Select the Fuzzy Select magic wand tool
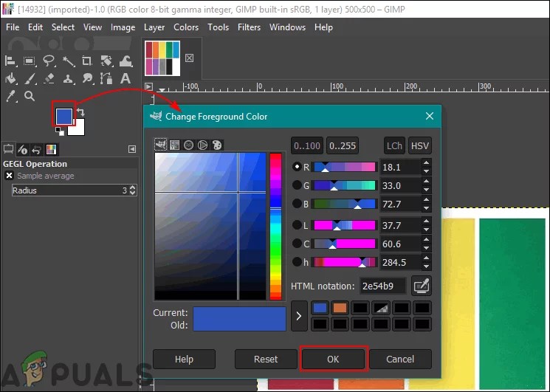This screenshot has height=392, width=550. click(x=68, y=61)
